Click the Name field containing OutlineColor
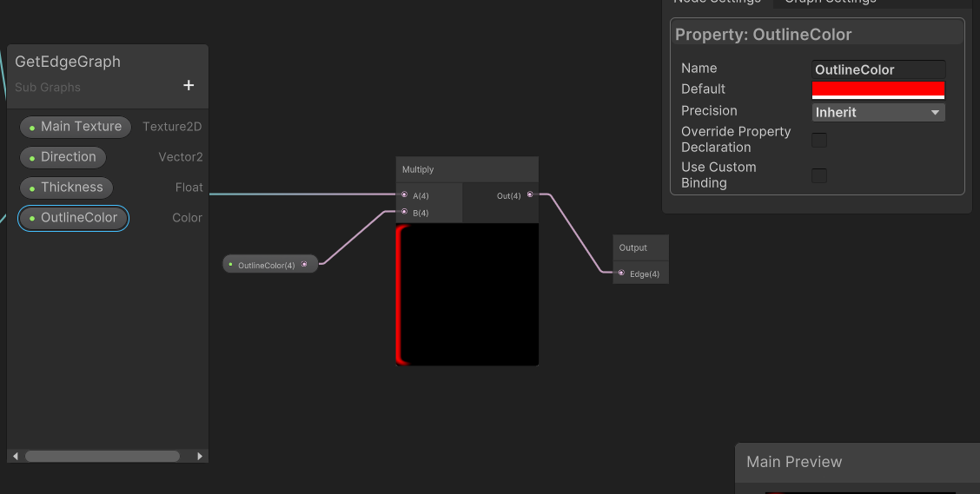The image size is (980, 494). click(x=878, y=69)
